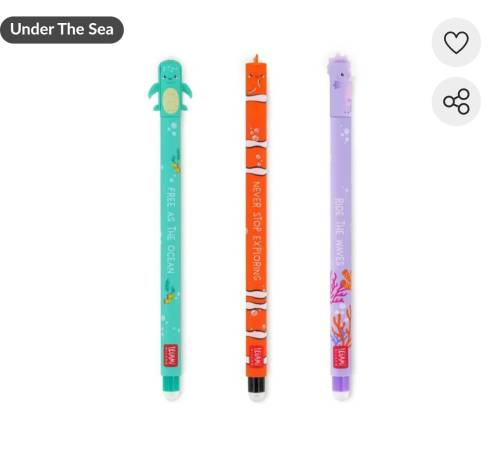502x460 pixels.
Task: Click the red Legami logo on teal pen
Action: (171, 356)
